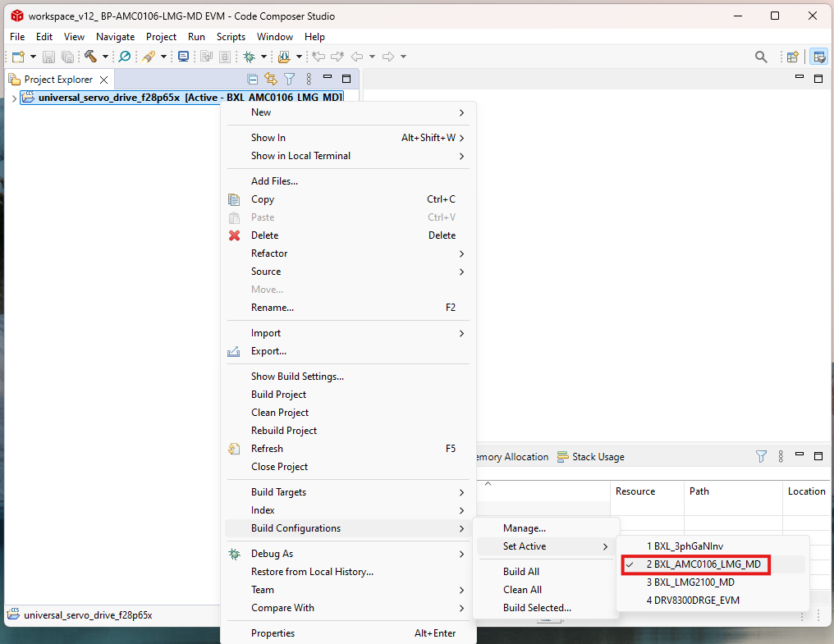Expand the universal_servo_drive_f28p65x project tree
This screenshot has height=644, width=834.
[14, 98]
